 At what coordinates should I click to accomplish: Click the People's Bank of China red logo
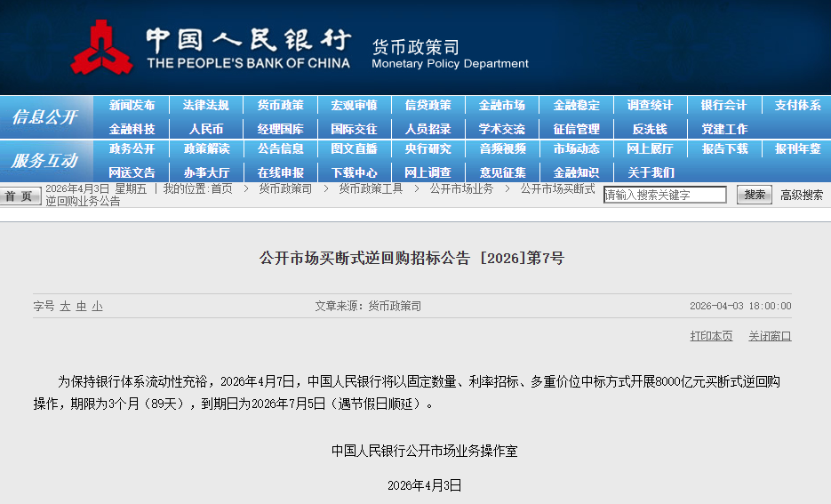[101, 48]
